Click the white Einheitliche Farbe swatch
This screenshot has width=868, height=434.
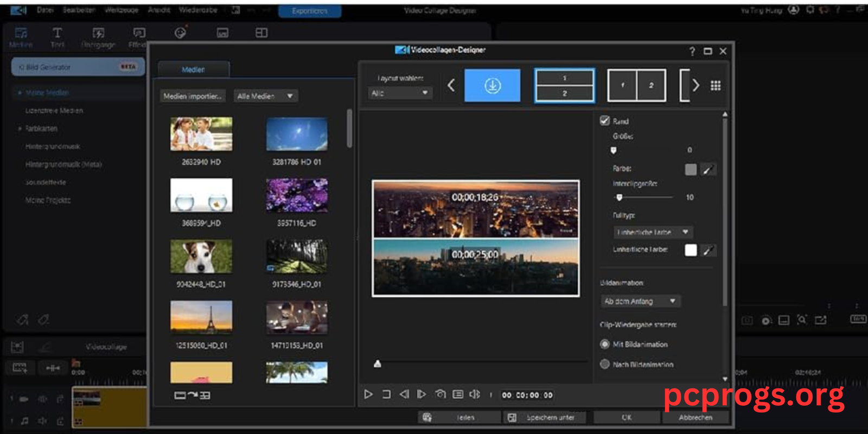click(x=691, y=251)
